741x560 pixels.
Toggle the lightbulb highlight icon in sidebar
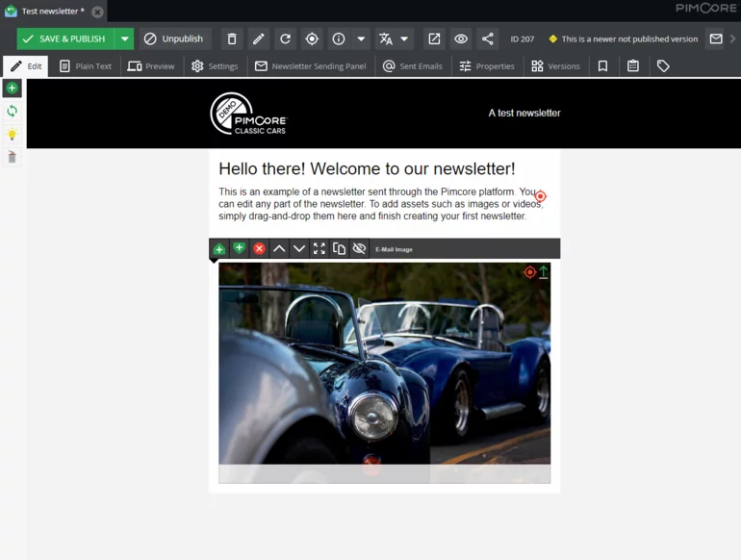point(13,134)
